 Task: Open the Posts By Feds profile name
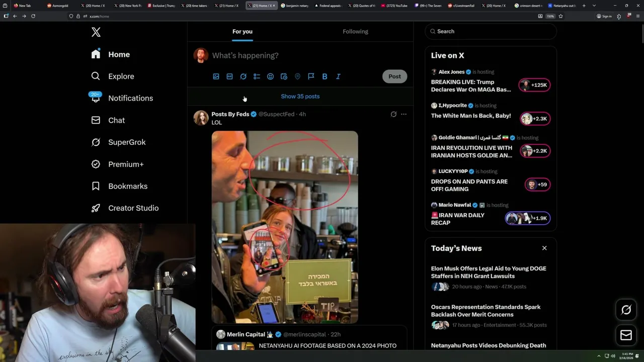pyautogui.click(x=230, y=114)
